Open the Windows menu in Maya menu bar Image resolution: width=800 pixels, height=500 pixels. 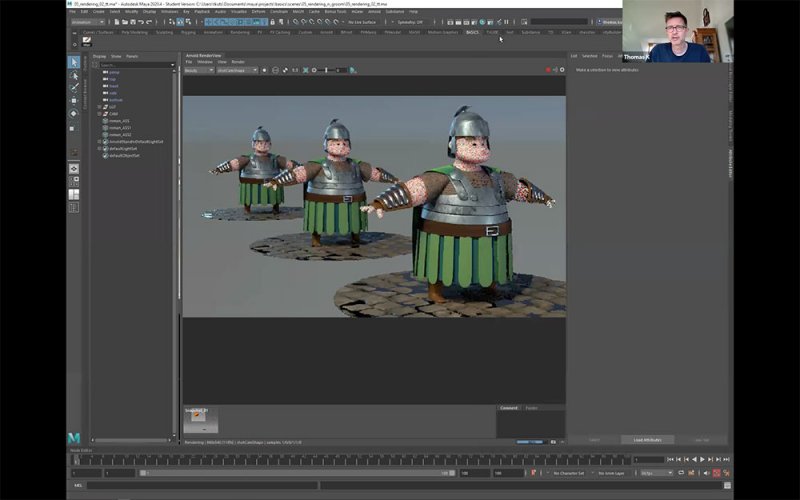tap(169, 11)
